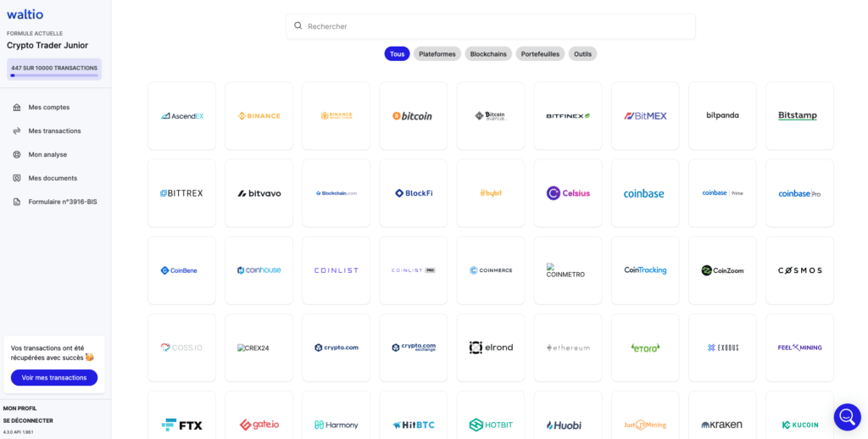Select the Feel Mining card
Viewport: 868px width, 439px height.
click(x=799, y=347)
